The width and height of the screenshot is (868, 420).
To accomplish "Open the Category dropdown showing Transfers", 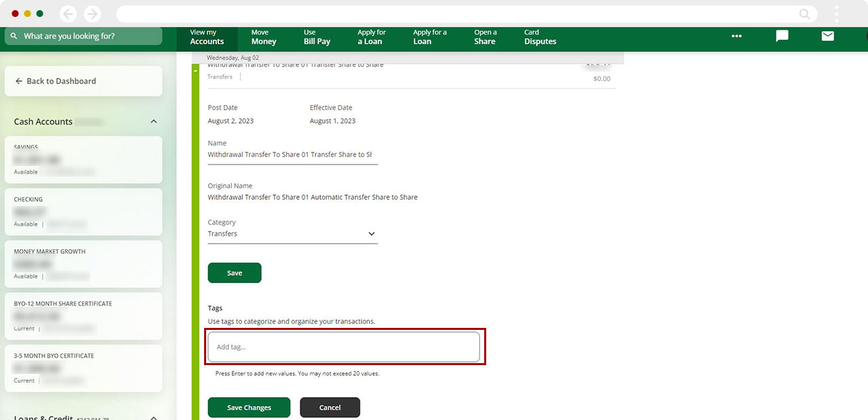I will coord(292,234).
